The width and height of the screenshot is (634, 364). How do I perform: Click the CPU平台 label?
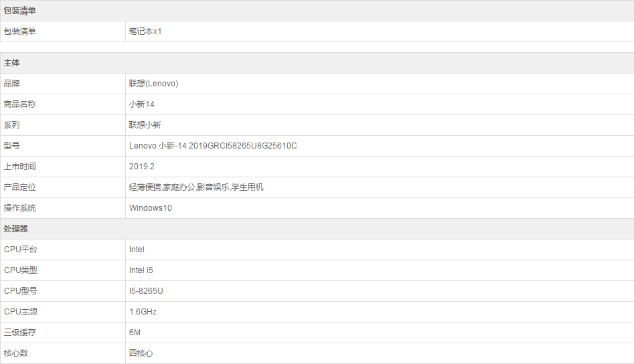(21, 250)
